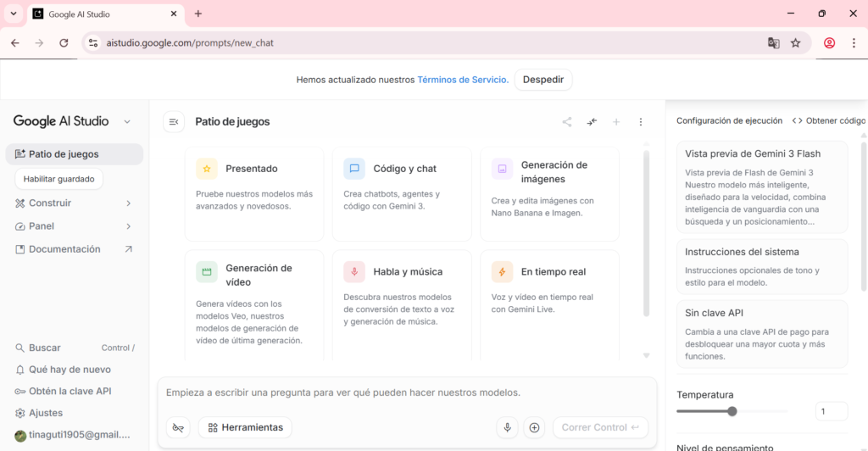Open Qué hay de nuevo in sidebar
The image size is (868, 451).
(75, 370)
